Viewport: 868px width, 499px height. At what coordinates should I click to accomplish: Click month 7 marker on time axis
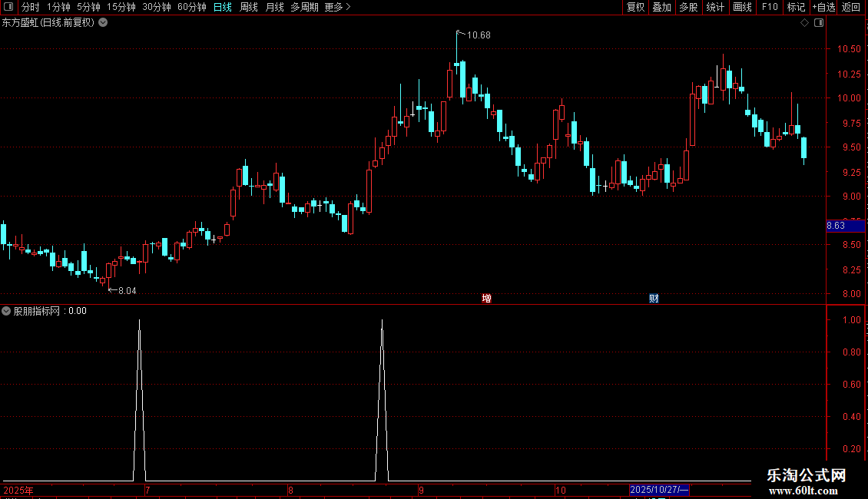[147, 490]
